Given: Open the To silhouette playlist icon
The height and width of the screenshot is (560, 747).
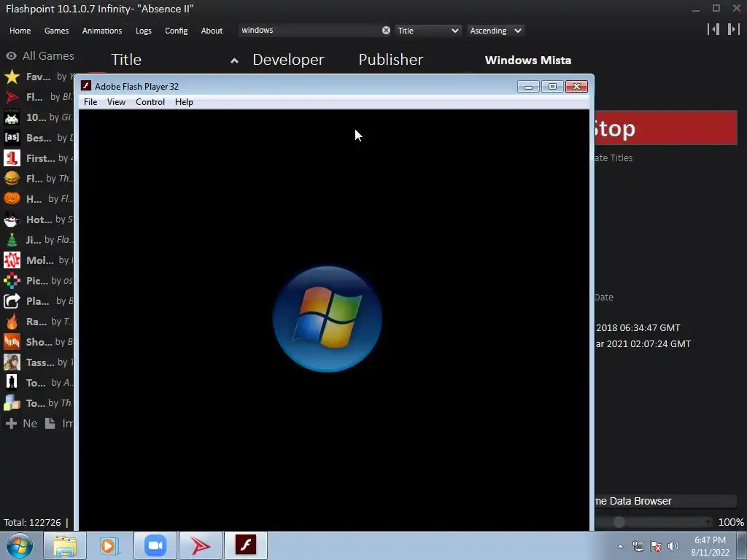Looking at the screenshot, I should (12, 383).
